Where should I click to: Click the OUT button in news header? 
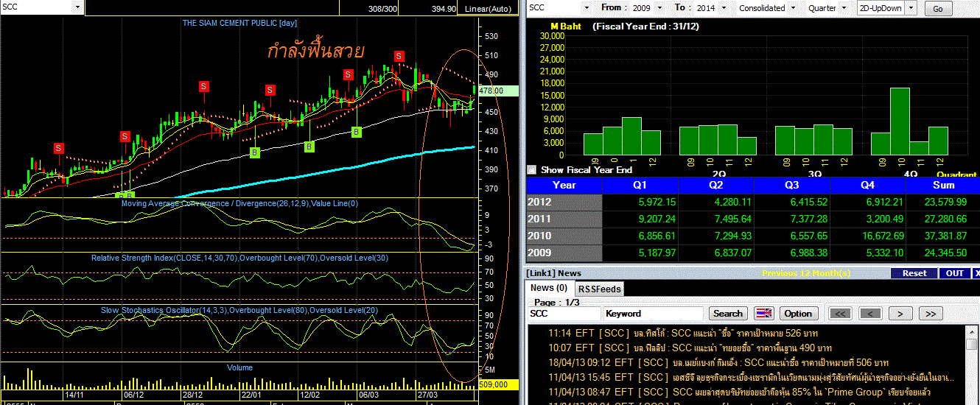[x=955, y=273]
